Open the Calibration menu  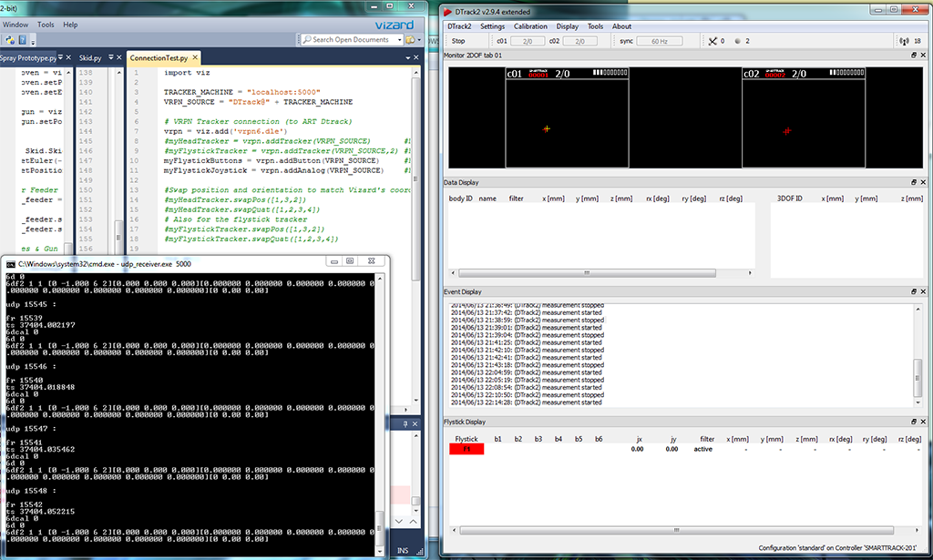pyautogui.click(x=530, y=26)
